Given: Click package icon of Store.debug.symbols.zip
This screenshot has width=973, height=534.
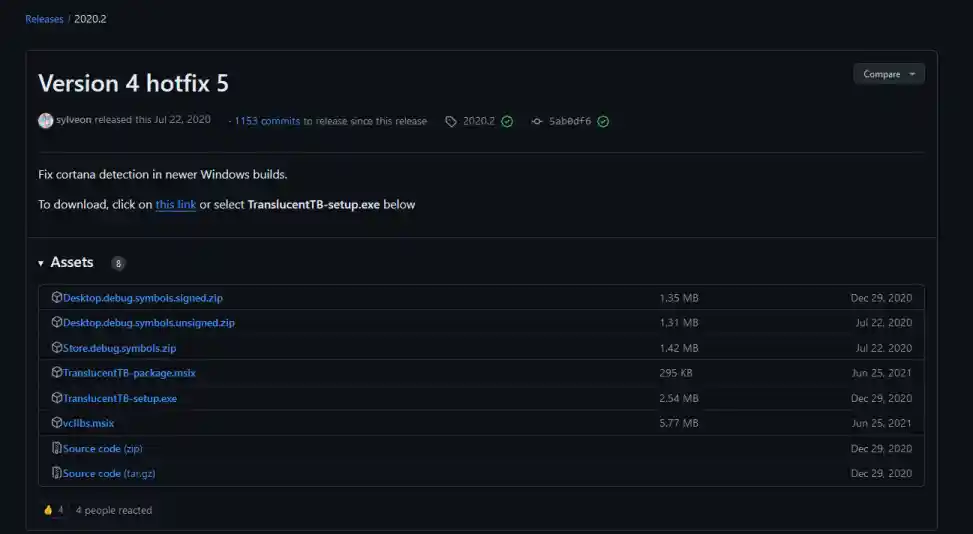Looking at the screenshot, I should pos(56,347).
